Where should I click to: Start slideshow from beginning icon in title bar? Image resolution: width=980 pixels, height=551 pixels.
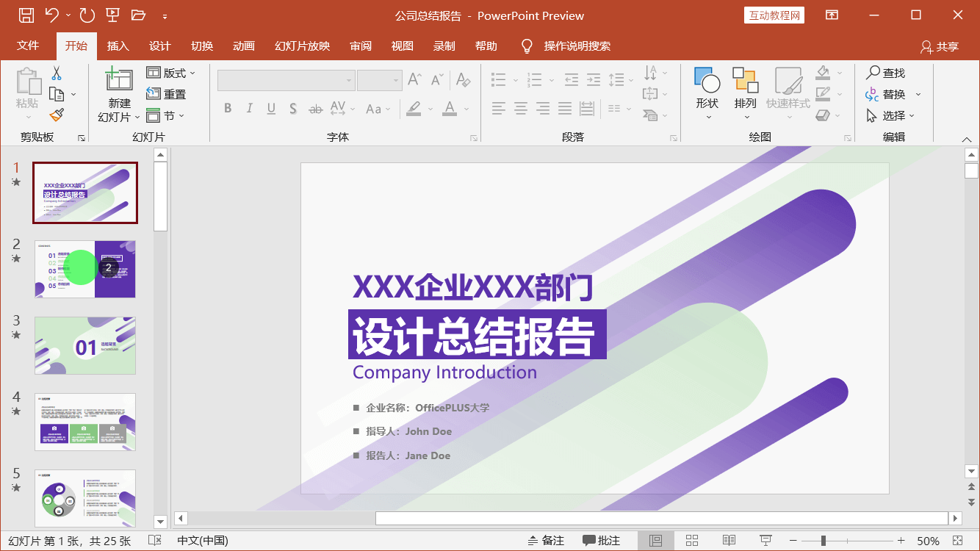(x=112, y=15)
